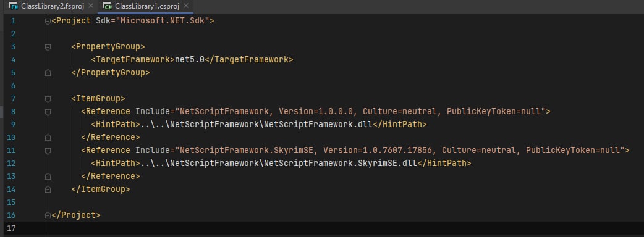Image resolution: width=644 pixels, height=237 pixels.
Task: Close the ClassLibrary1.csproj tab
Action: 185,6
